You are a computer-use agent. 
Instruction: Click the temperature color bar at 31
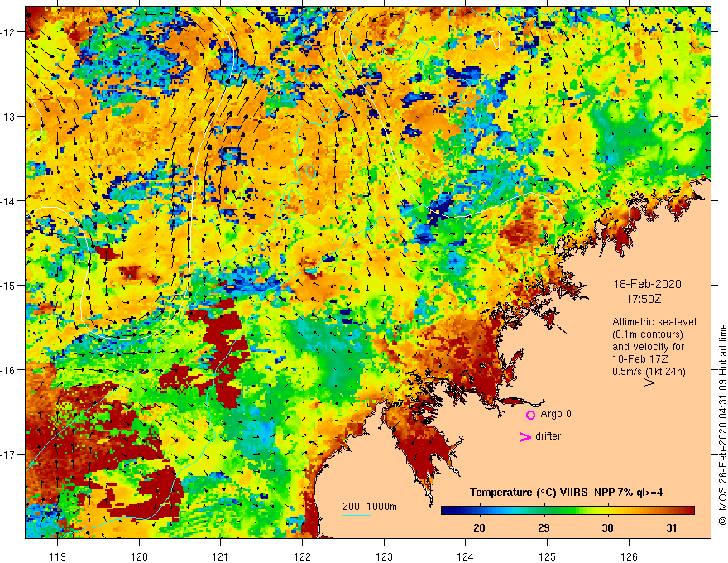(672, 511)
